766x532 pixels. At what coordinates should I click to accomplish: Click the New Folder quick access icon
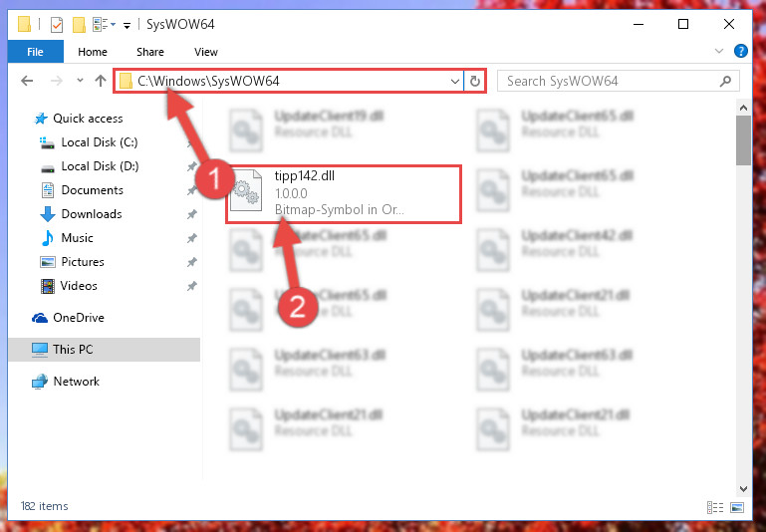tap(79, 25)
